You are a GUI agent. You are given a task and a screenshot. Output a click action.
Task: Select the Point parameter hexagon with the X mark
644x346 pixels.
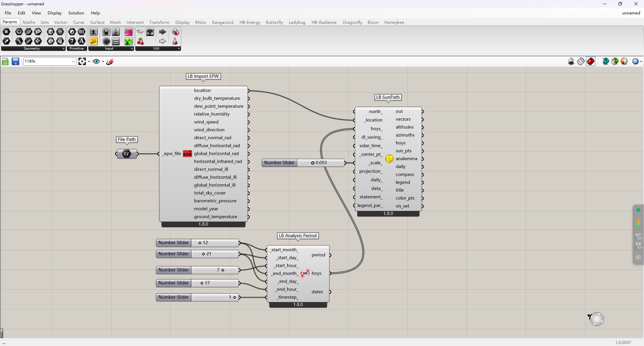(x=6, y=32)
